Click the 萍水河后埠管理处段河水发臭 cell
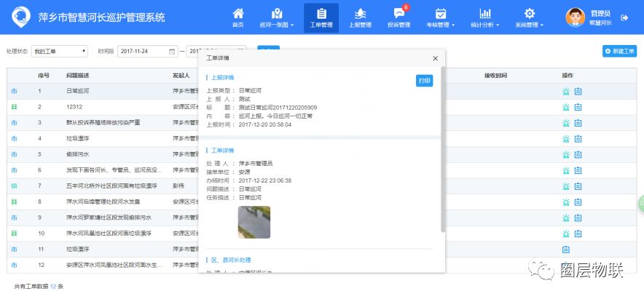Image resolution: width=644 pixels, height=299 pixels. coord(103,202)
